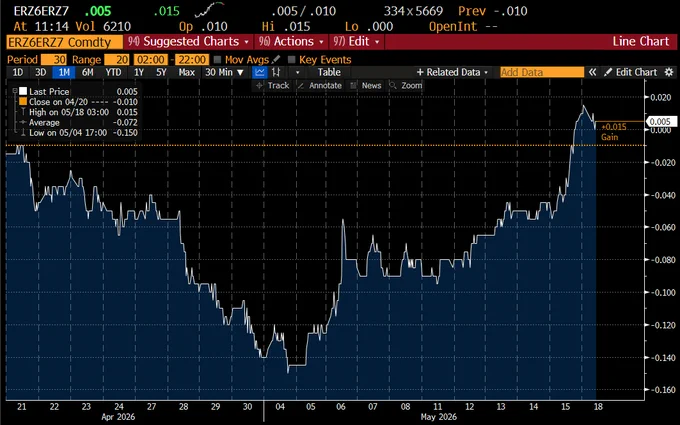The width and height of the screenshot is (680, 425).
Task: Toggle the Key Events checkbox
Action: (291, 59)
